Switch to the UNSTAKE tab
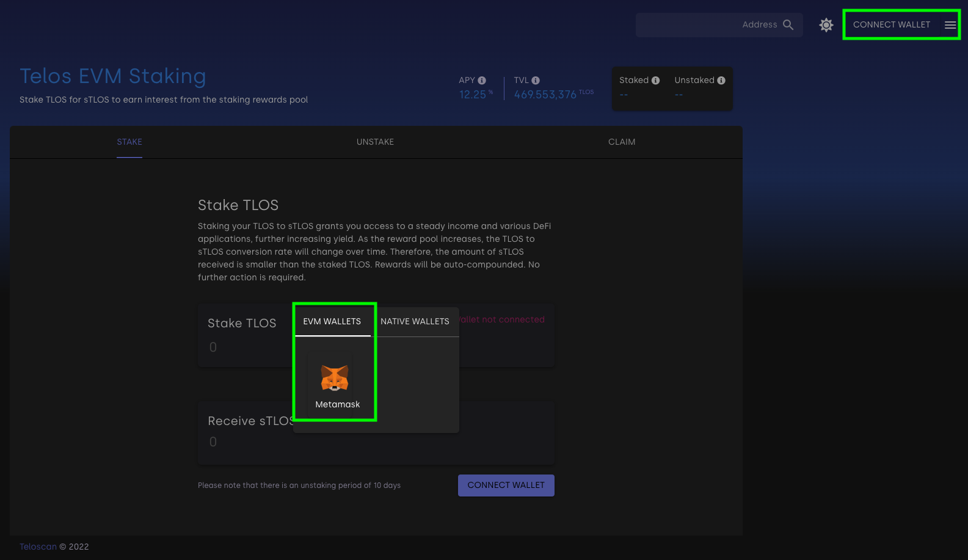Viewport: 968px width, 560px height. [x=375, y=142]
